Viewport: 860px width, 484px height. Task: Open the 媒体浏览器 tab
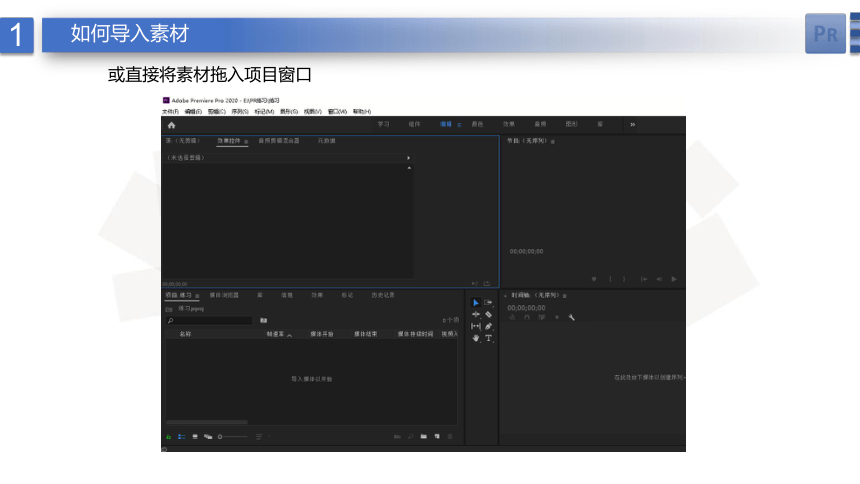[224, 295]
